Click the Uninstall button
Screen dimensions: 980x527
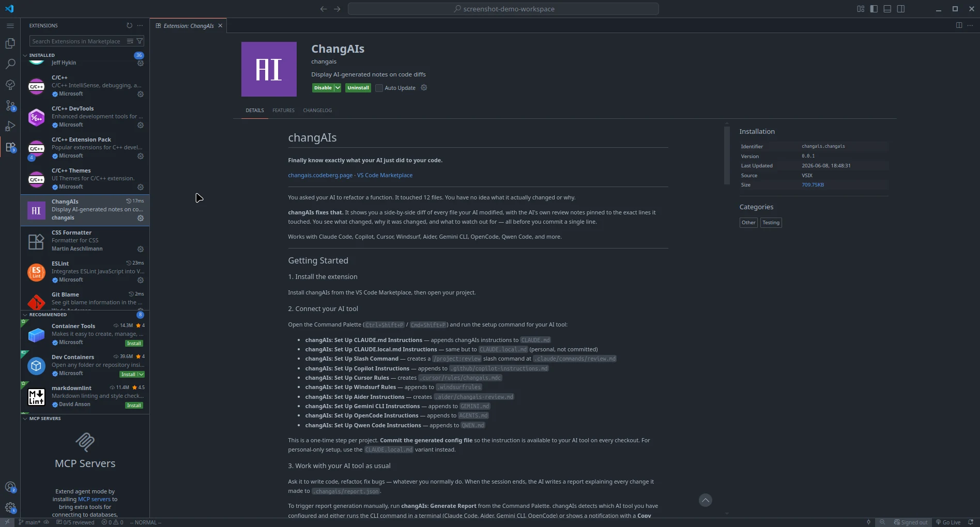358,88
